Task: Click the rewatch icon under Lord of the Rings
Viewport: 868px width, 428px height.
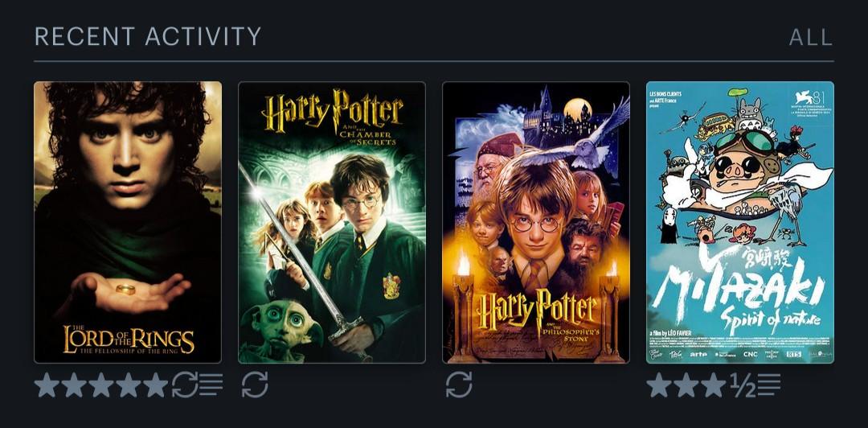Action: click(184, 385)
